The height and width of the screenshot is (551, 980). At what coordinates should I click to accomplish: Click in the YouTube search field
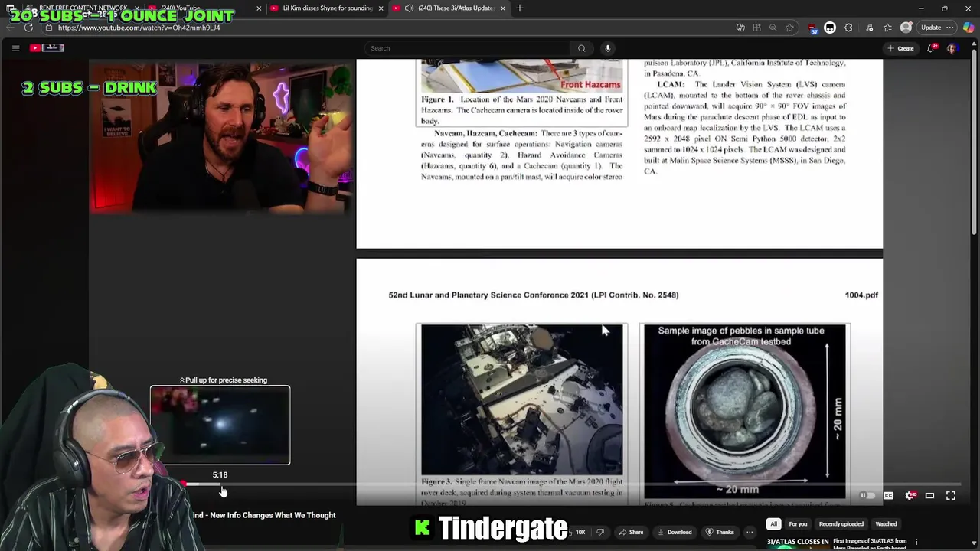coord(467,48)
